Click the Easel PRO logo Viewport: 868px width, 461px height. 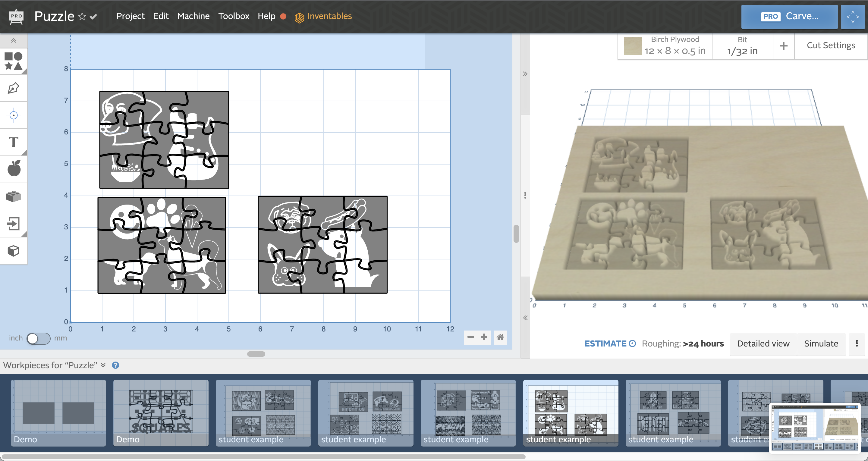16,17
